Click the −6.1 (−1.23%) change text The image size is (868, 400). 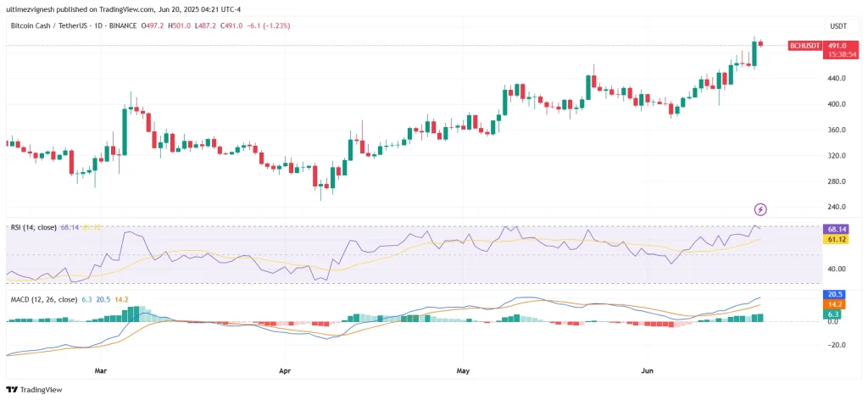pyautogui.click(x=268, y=25)
